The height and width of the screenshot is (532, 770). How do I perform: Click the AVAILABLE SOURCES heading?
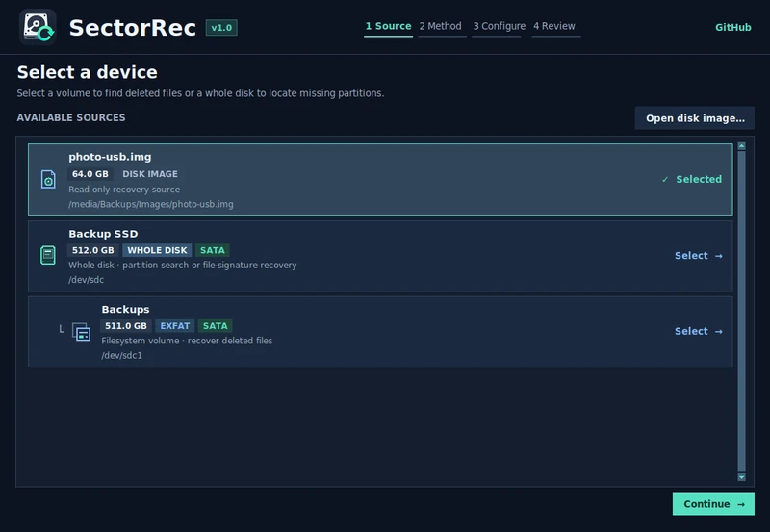(x=71, y=117)
